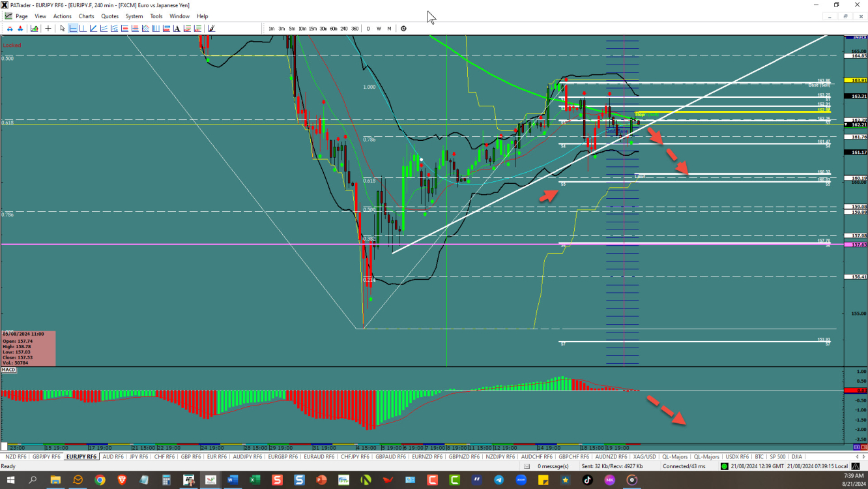Image resolution: width=868 pixels, height=489 pixels.
Task: Switch chart to 5m timeframe
Action: (292, 28)
